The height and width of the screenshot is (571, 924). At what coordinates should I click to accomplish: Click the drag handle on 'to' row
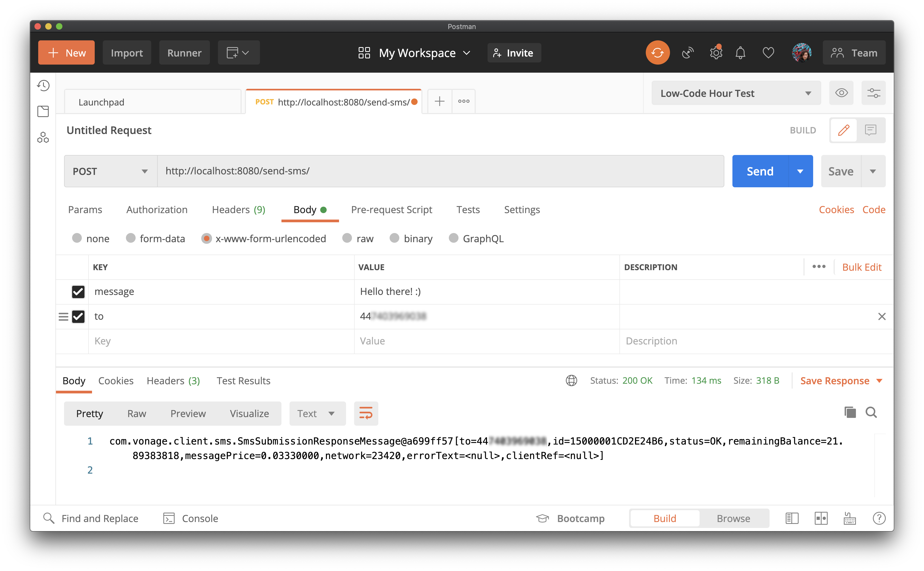(64, 316)
